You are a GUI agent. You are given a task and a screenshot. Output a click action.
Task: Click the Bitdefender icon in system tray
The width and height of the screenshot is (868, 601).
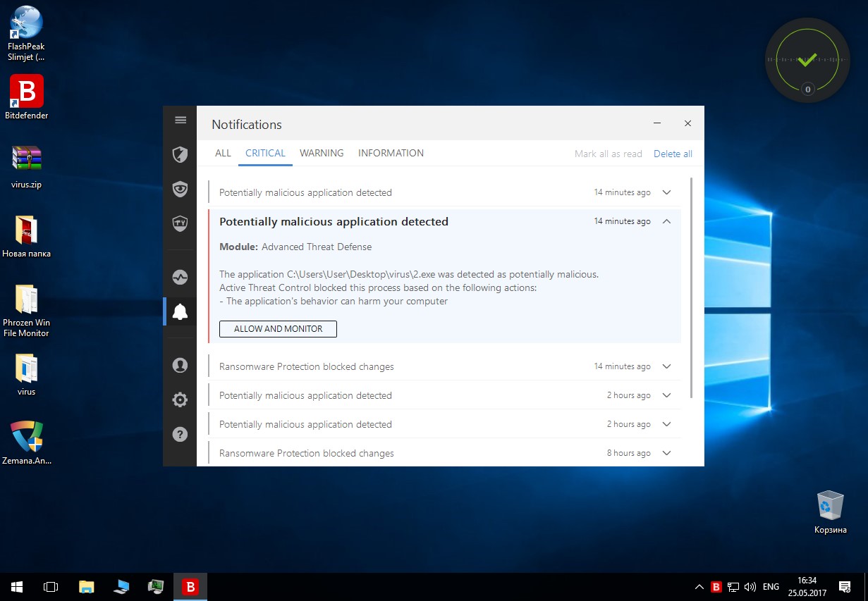pyautogui.click(x=716, y=586)
